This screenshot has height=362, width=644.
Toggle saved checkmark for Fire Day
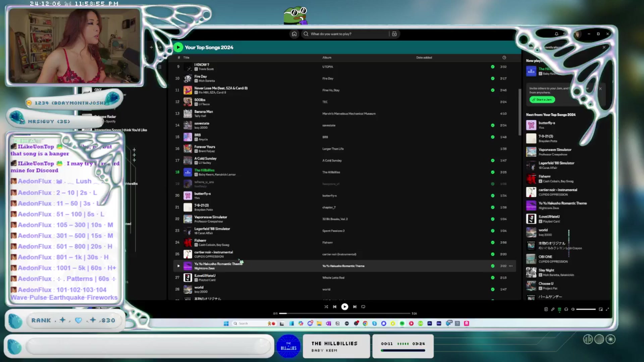[x=493, y=78]
